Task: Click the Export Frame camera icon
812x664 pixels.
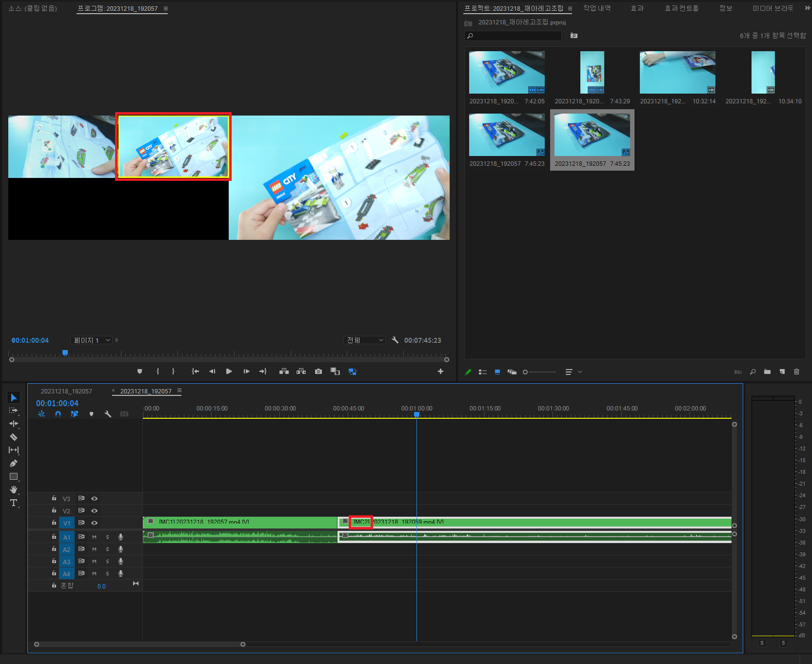Action: tap(318, 371)
